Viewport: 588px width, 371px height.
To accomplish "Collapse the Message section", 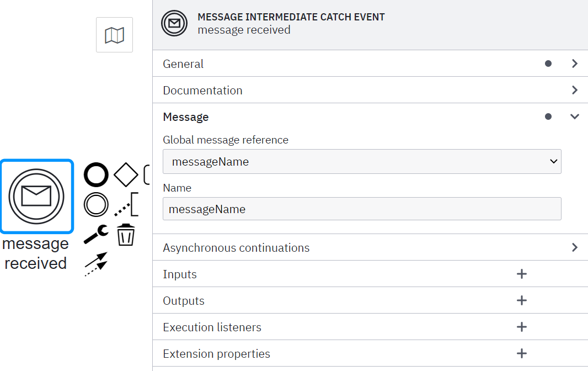I will coord(574,116).
